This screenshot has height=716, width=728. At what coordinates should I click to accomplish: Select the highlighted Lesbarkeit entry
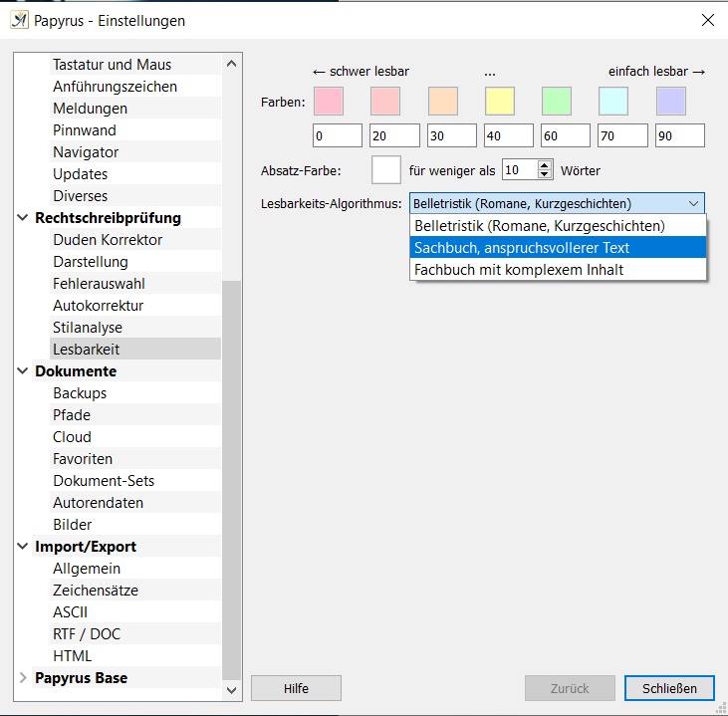pyautogui.click(x=135, y=350)
